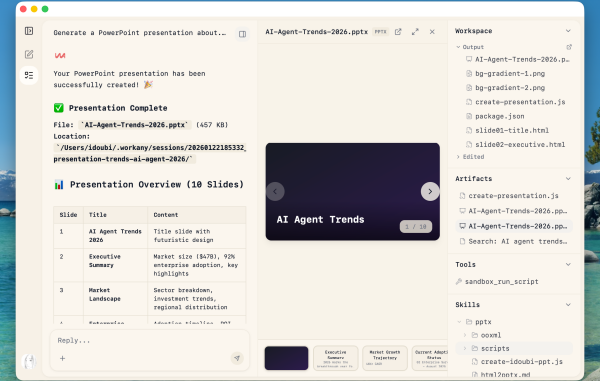Click the main slide preview image
Image resolution: width=600 pixels, height=381 pixels.
click(x=352, y=192)
